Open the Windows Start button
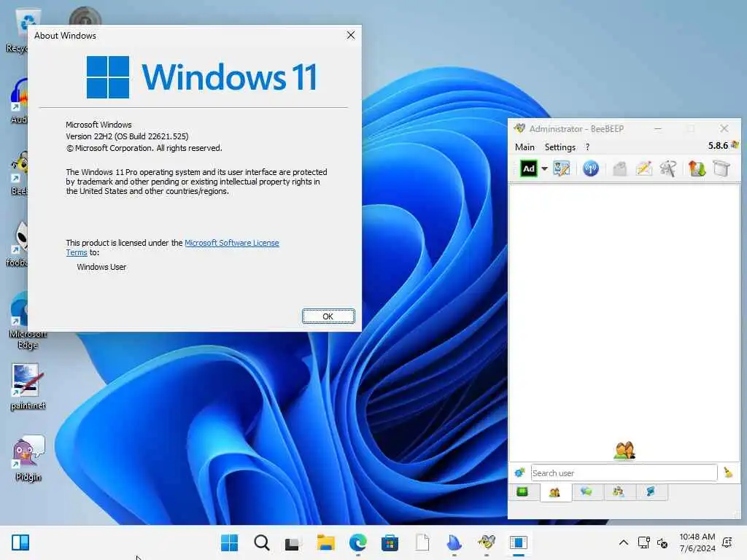The width and height of the screenshot is (747, 560). tap(229, 542)
